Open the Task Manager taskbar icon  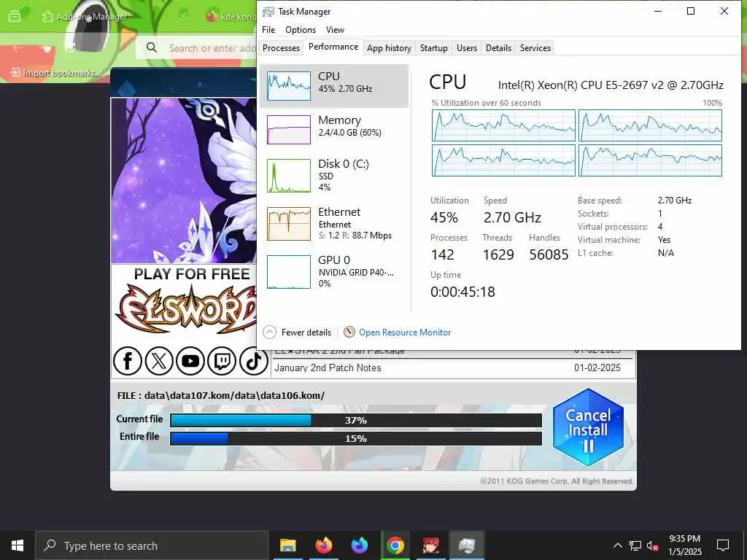[466, 545]
